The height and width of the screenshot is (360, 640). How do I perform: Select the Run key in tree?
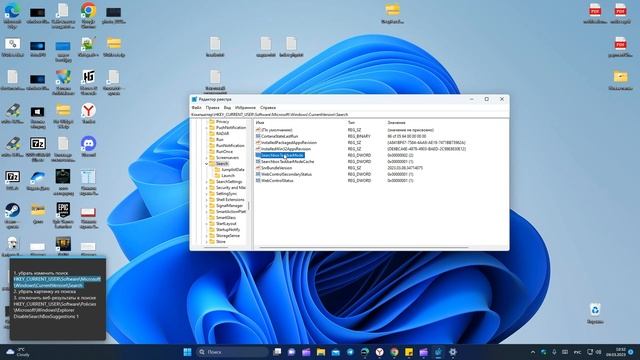pyautogui.click(x=220, y=140)
